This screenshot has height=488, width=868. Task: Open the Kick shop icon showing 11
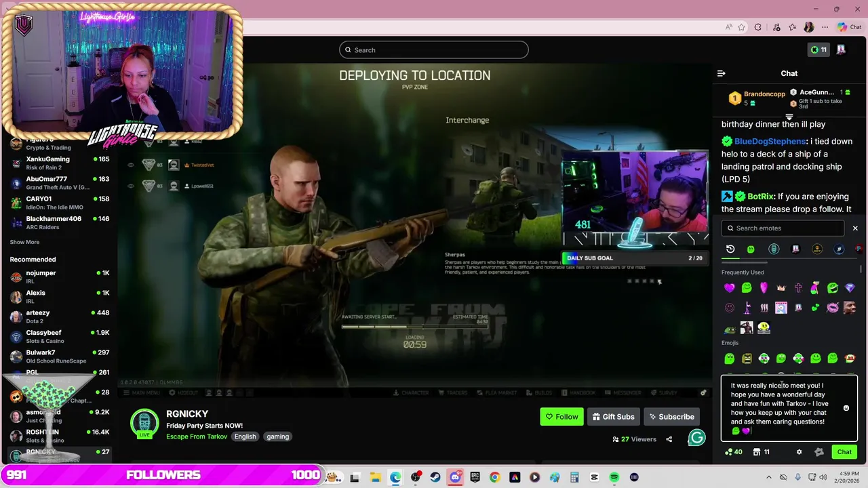[762, 452]
